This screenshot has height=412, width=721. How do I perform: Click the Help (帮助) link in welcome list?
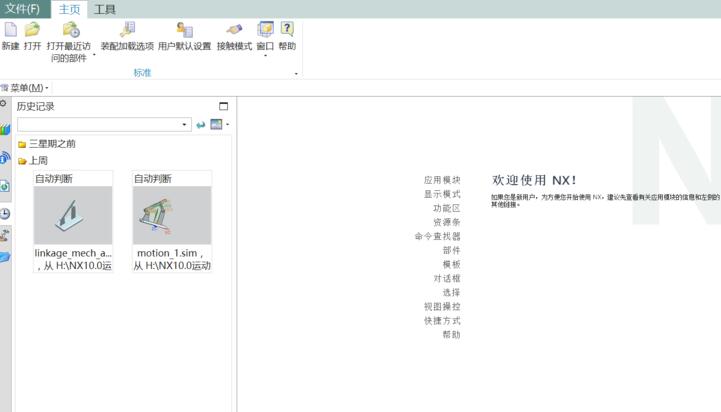[x=451, y=334]
